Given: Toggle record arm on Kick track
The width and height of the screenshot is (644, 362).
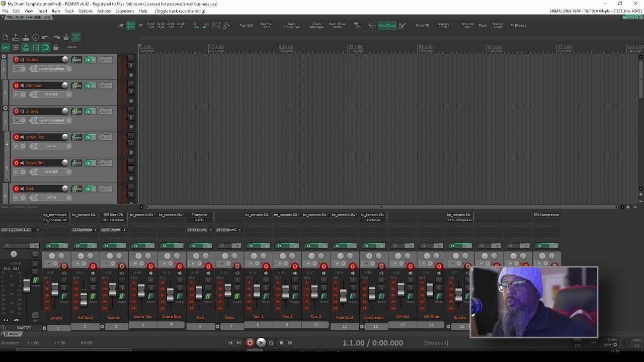Looking at the screenshot, I should pyautogui.click(x=16, y=189).
